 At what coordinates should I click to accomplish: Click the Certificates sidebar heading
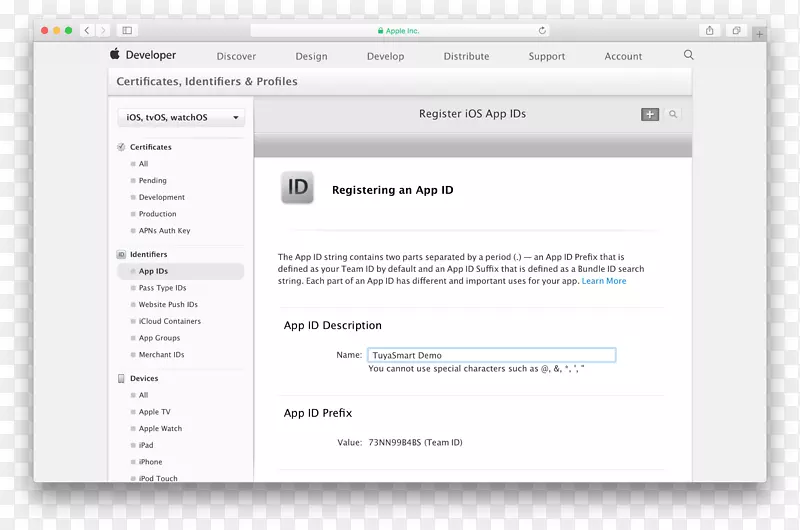pos(151,147)
